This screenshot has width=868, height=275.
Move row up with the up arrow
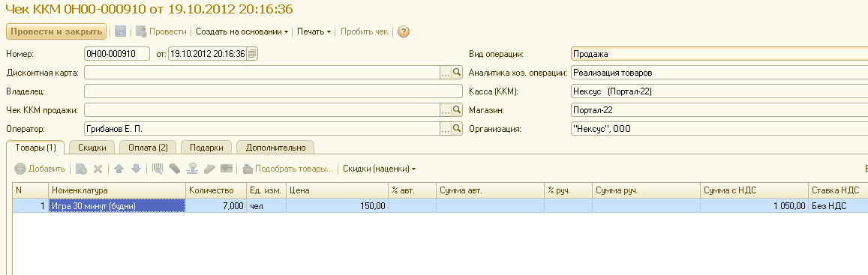(x=119, y=169)
